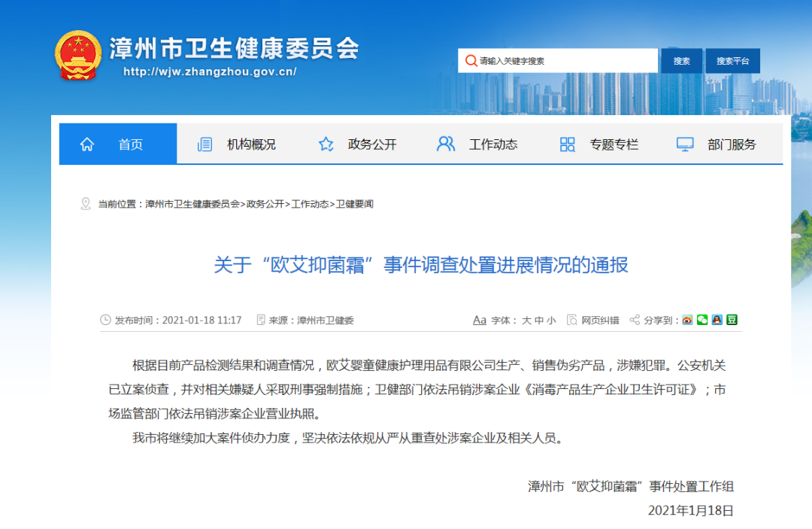Viewport: 812px width, 529px height.
Task: Focus the keyword search input field
Action: coord(558,61)
